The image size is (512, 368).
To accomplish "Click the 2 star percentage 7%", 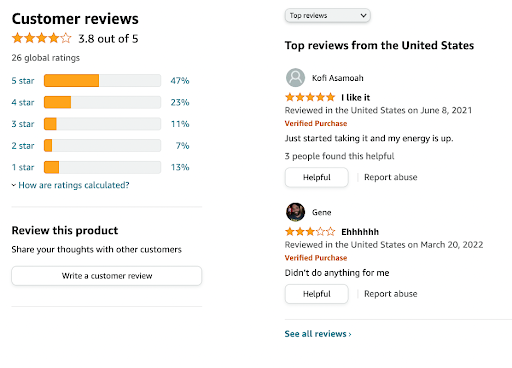I will tap(182, 146).
